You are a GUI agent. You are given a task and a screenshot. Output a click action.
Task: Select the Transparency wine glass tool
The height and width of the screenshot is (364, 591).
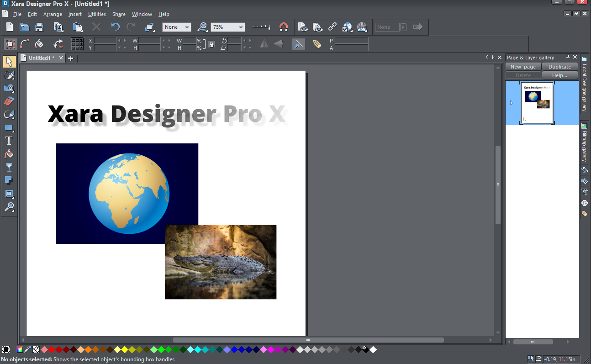[x=9, y=167]
